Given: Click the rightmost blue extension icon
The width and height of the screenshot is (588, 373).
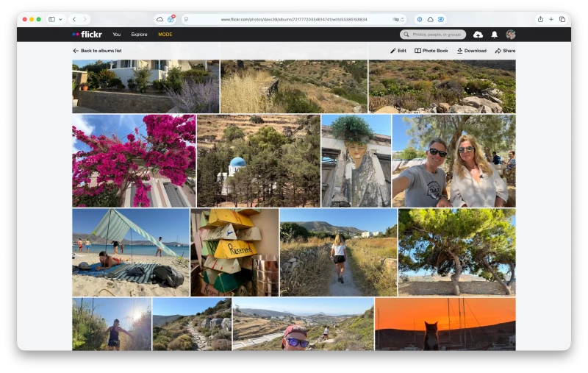Looking at the screenshot, I should tap(441, 19).
